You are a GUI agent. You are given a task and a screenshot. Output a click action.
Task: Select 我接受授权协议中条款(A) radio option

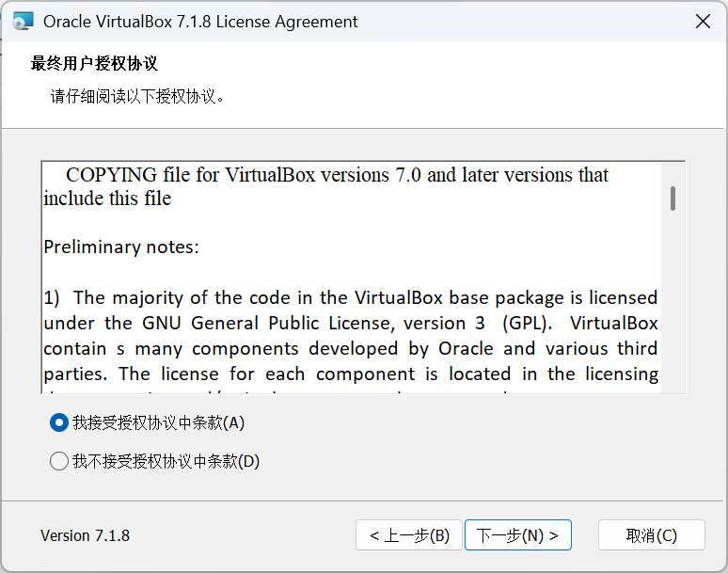point(59,423)
